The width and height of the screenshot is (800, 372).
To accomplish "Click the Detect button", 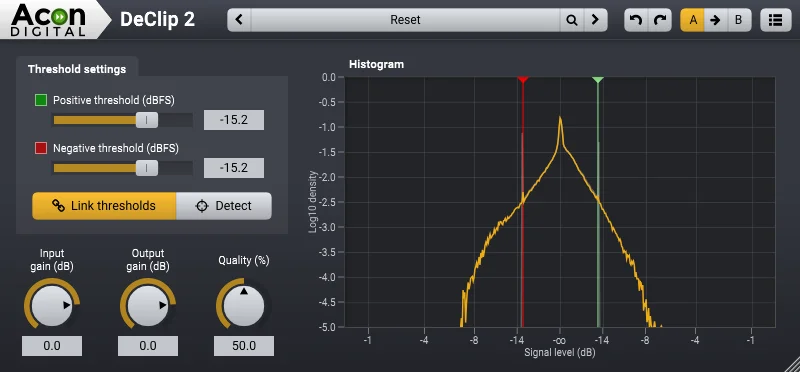I will tap(223, 206).
